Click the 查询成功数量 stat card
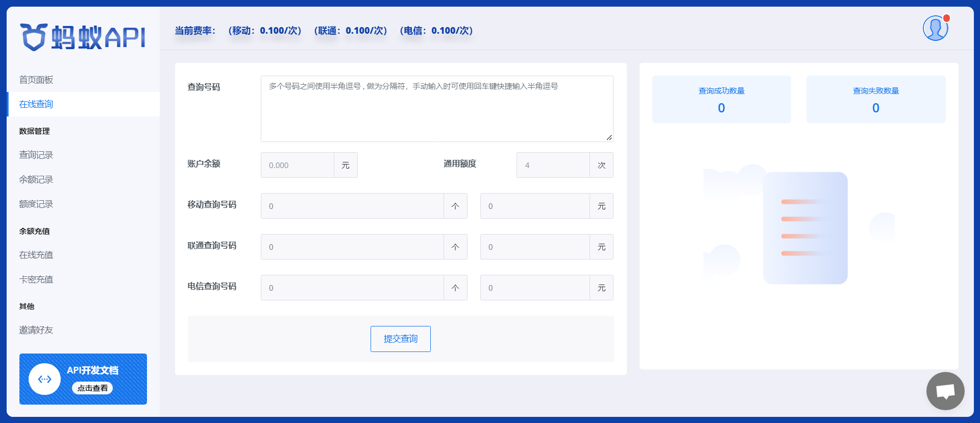Screen dimensions: 980x423 coord(721,99)
